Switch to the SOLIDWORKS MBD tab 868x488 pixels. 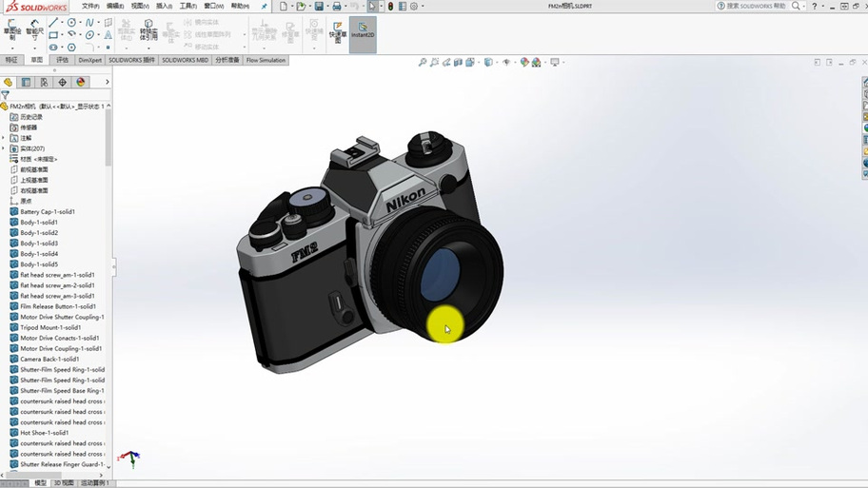(185, 60)
